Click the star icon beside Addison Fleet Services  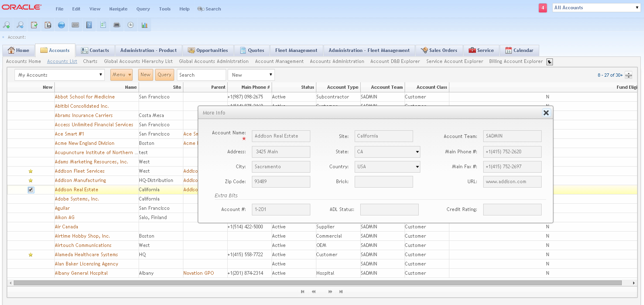pyautogui.click(x=31, y=171)
